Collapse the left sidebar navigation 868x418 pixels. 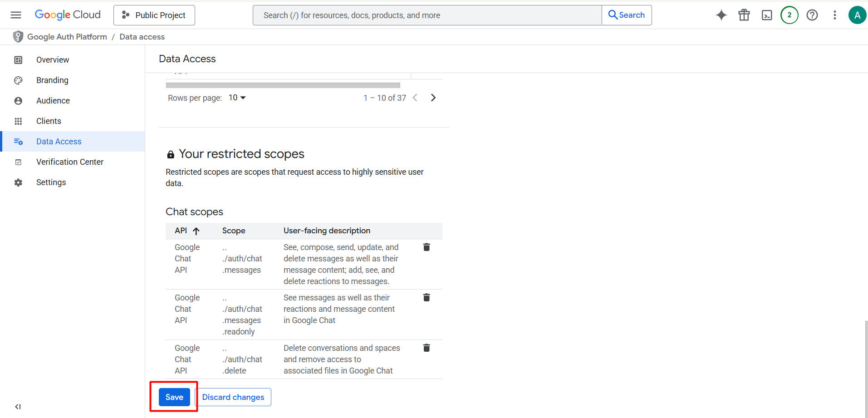point(18,407)
